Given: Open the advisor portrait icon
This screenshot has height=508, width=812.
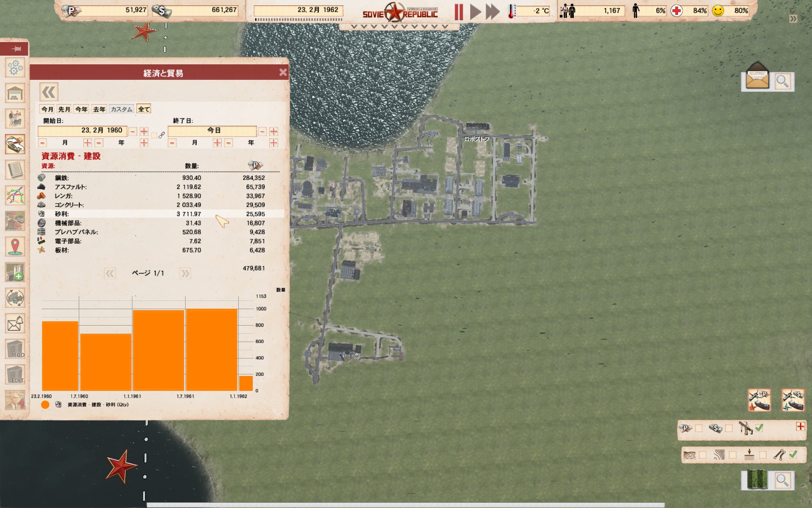Looking at the screenshot, I should tap(15, 400).
